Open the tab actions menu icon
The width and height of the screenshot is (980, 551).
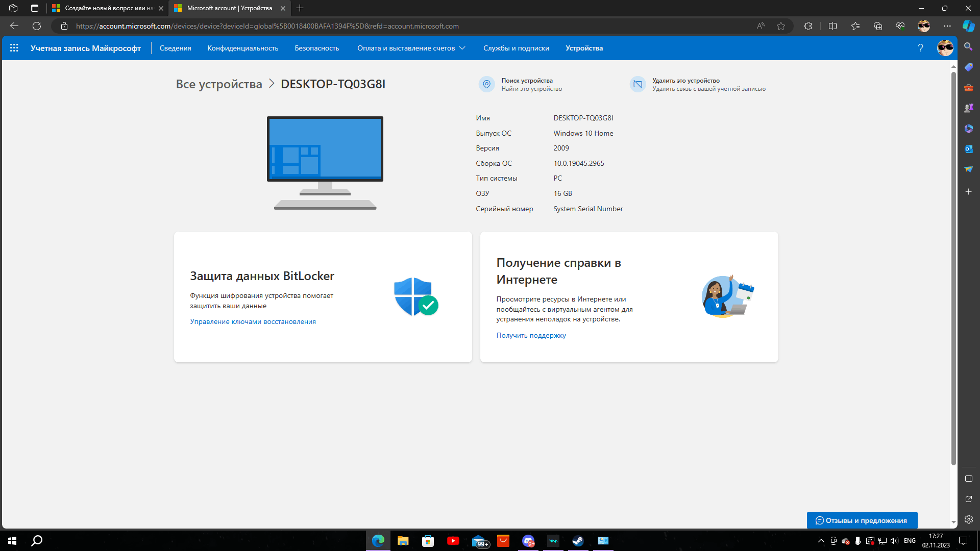(35, 8)
